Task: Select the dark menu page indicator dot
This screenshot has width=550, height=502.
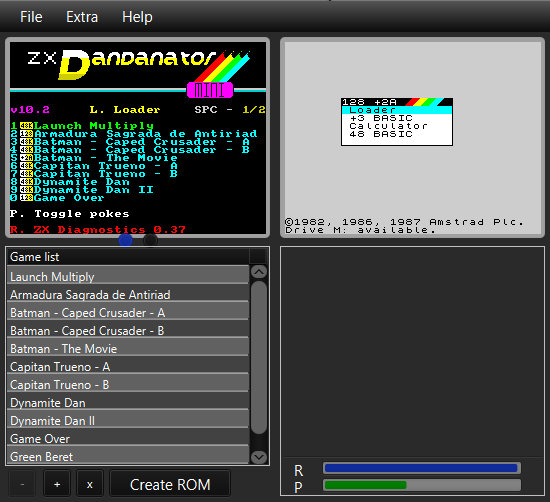Action: pos(150,241)
